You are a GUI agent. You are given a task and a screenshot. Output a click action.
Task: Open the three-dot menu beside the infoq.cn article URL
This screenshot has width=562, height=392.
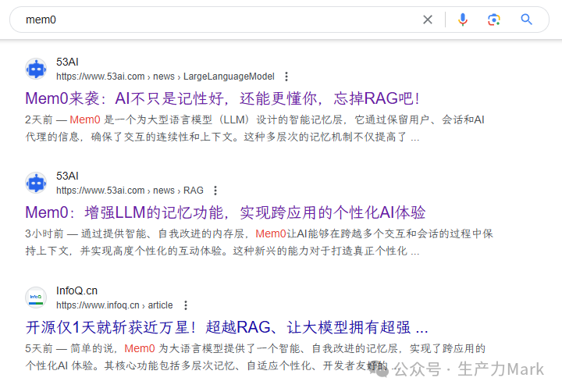click(185, 305)
